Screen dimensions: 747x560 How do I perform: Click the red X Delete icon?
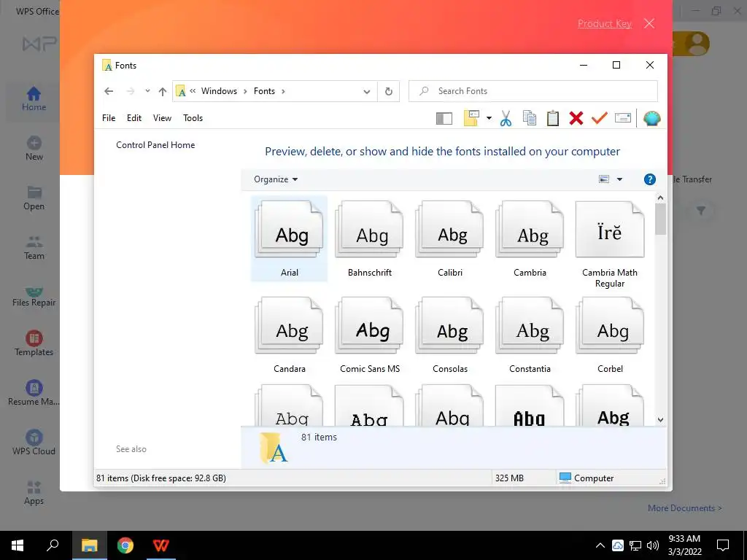(x=576, y=118)
